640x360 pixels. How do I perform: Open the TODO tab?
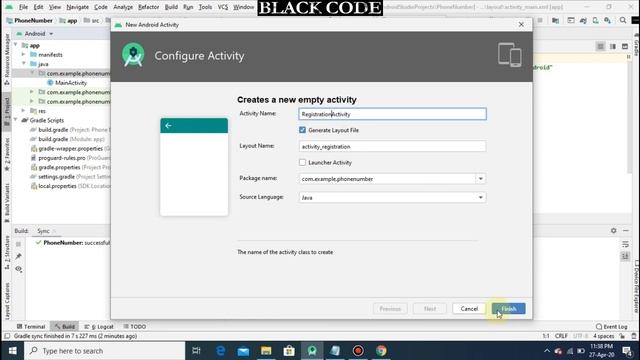coord(135,327)
